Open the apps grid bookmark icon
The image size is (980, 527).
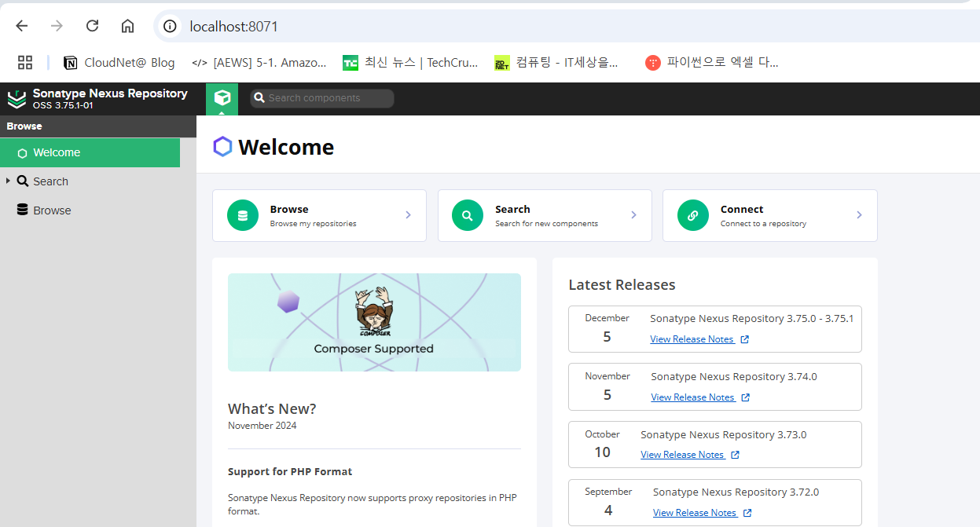tap(25, 62)
